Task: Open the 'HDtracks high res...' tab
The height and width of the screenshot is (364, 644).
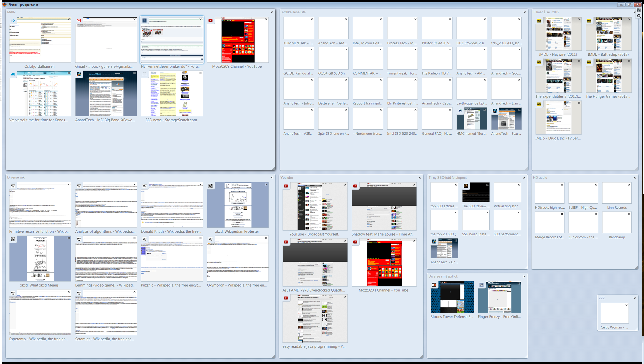Action: click(x=549, y=193)
